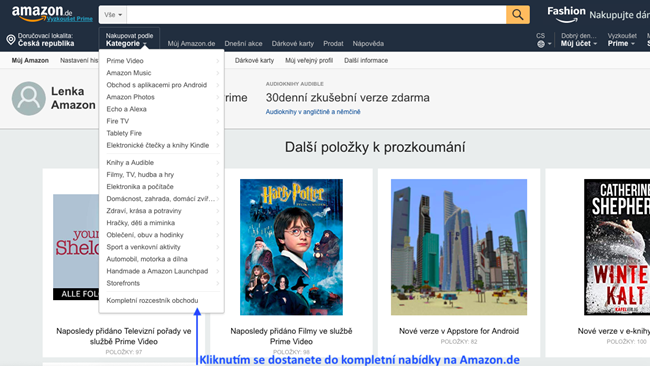Open the Amazon.de logo home link

click(x=41, y=12)
